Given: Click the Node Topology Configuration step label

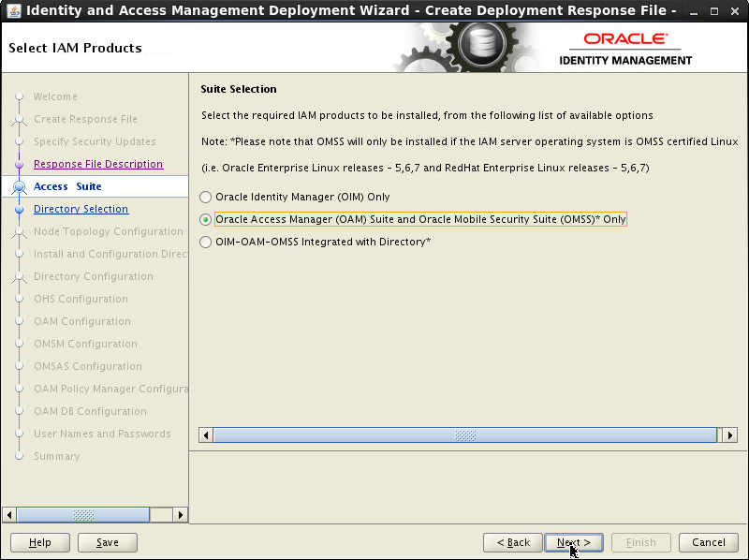Looking at the screenshot, I should [x=109, y=231].
